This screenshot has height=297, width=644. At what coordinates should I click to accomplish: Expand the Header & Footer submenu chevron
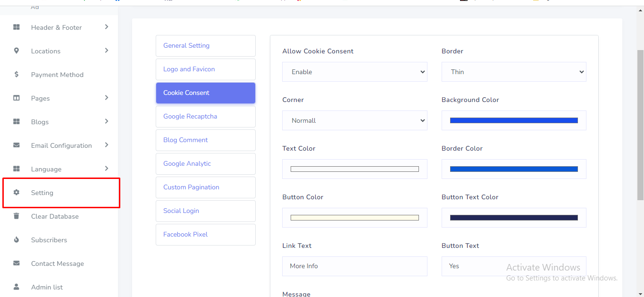[x=107, y=27]
